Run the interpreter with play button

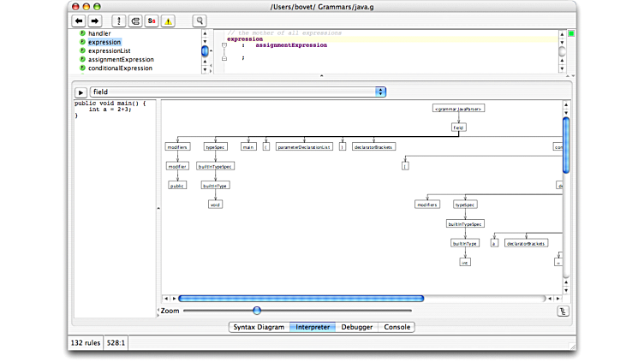tap(80, 92)
